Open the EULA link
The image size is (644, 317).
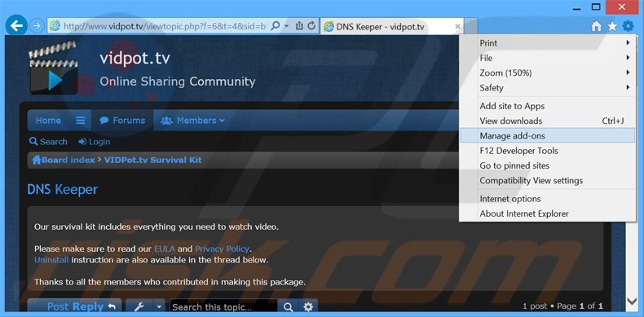(165, 249)
